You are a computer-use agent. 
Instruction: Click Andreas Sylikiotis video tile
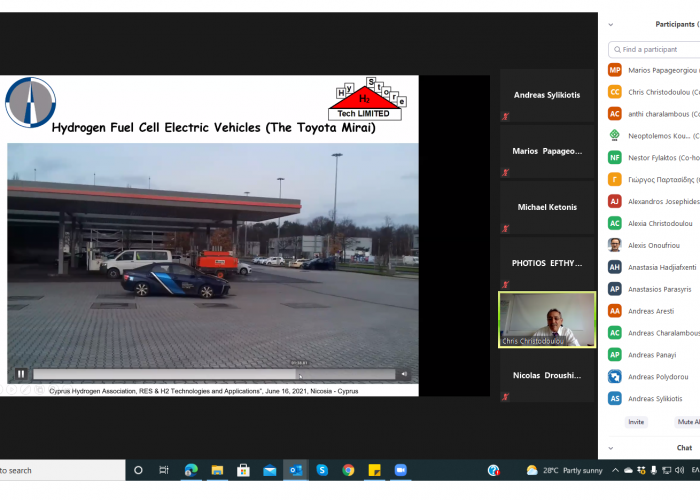pyautogui.click(x=547, y=95)
